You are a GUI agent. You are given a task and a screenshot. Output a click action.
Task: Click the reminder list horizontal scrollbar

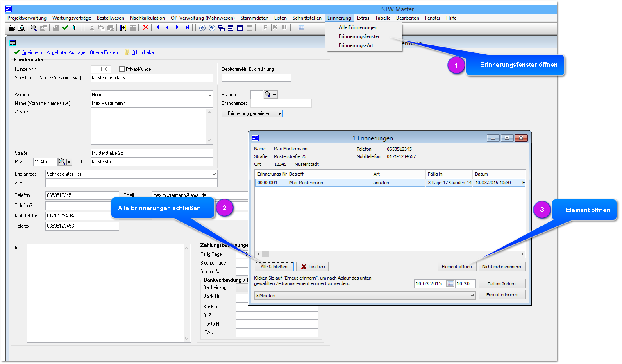tap(390, 254)
